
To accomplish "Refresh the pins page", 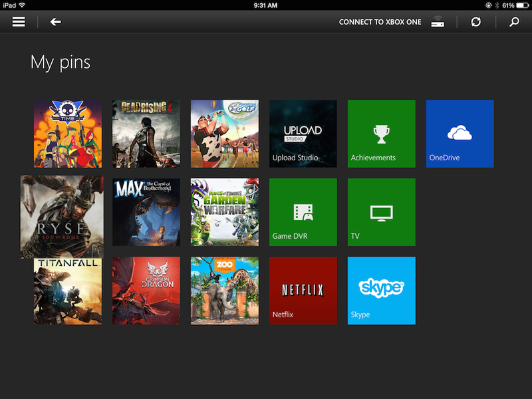I will click(475, 22).
